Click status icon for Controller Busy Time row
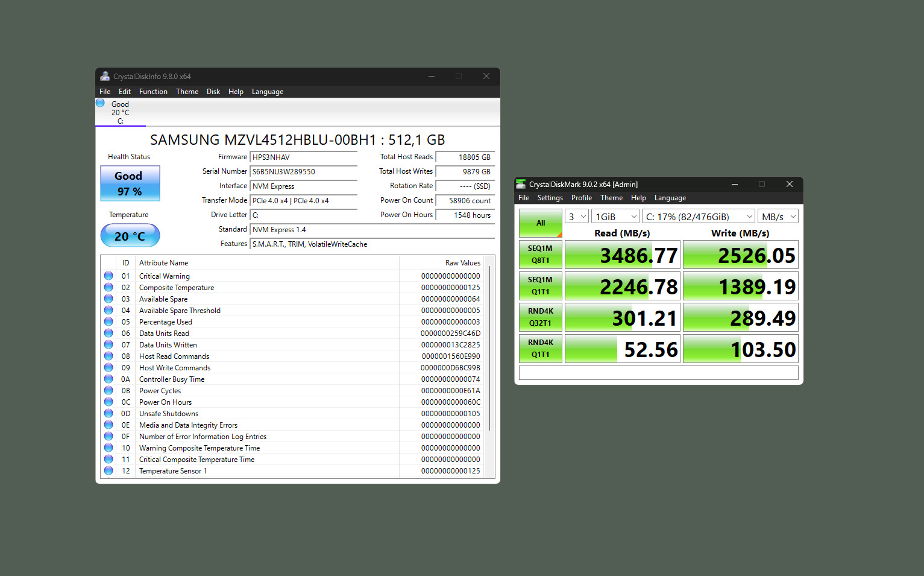The image size is (924, 576). pos(108,379)
